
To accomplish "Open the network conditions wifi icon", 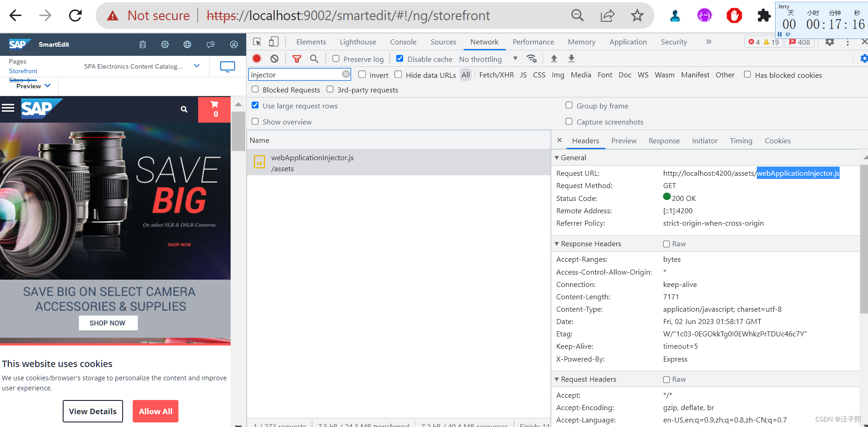I will point(532,59).
